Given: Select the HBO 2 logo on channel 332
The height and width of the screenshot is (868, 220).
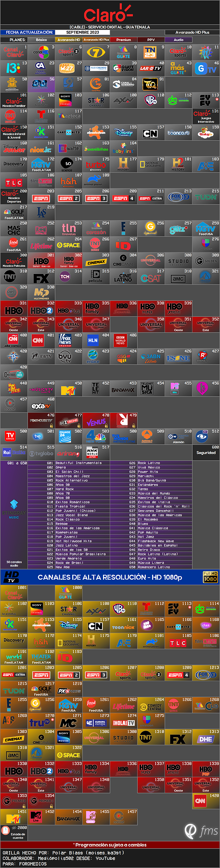Looking at the screenshot, I should [41, 311].
